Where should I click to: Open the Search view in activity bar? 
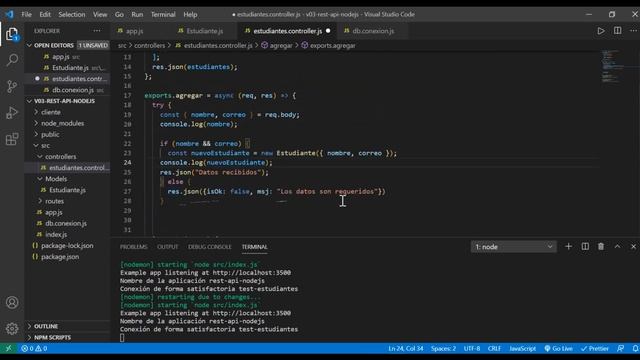[12, 60]
